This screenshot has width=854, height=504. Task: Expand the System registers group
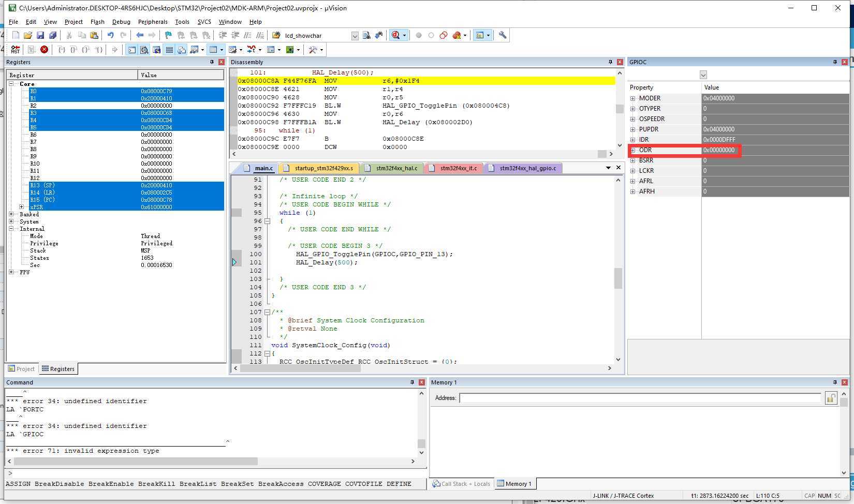pyautogui.click(x=11, y=221)
